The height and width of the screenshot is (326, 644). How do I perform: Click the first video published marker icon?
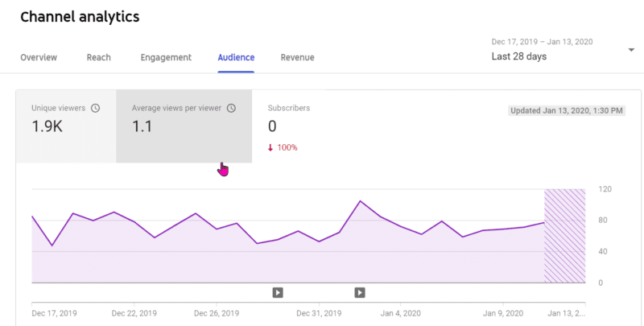[x=278, y=293]
